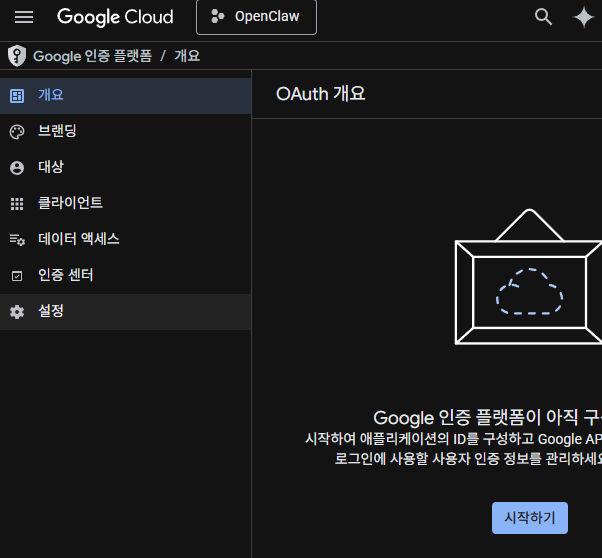Image resolution: width=602 pixels, height=558 pixels.
Task: Open the 데이터 액세스 sidebar item
Action: [126, 240]
